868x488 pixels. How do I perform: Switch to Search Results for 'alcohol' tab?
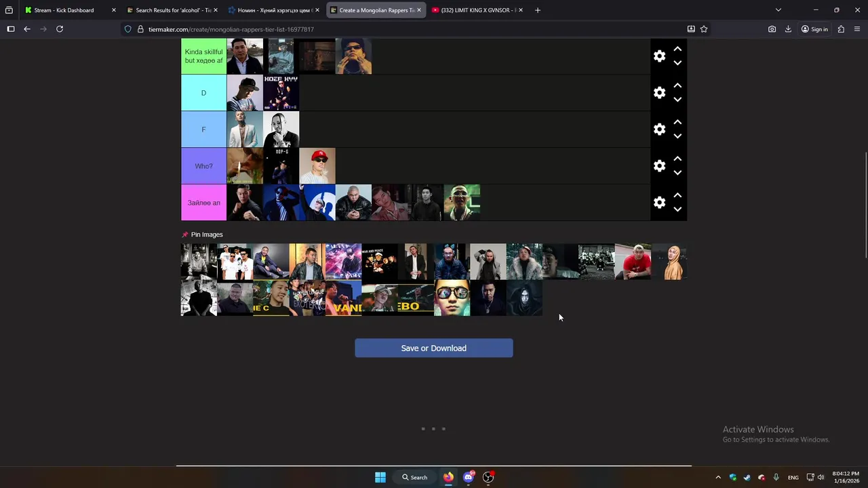(x=173, y=10)
